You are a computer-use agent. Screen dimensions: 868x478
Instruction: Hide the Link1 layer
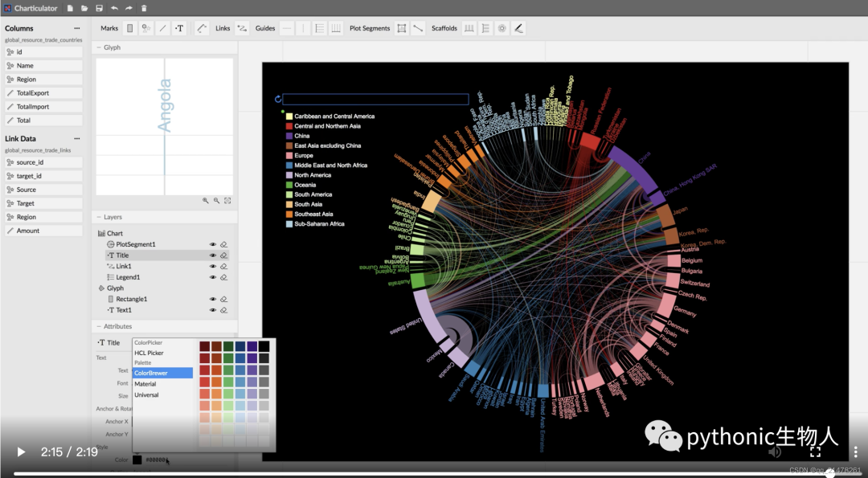(212, 267)
